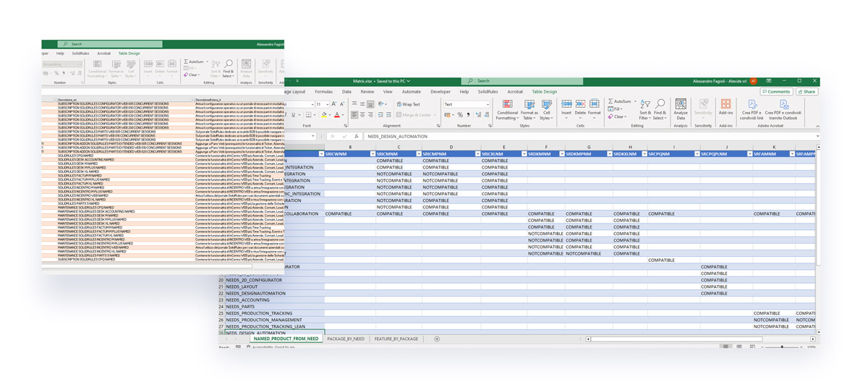
Task: Click Clear in the back Excel window
Action: (192, 75)
